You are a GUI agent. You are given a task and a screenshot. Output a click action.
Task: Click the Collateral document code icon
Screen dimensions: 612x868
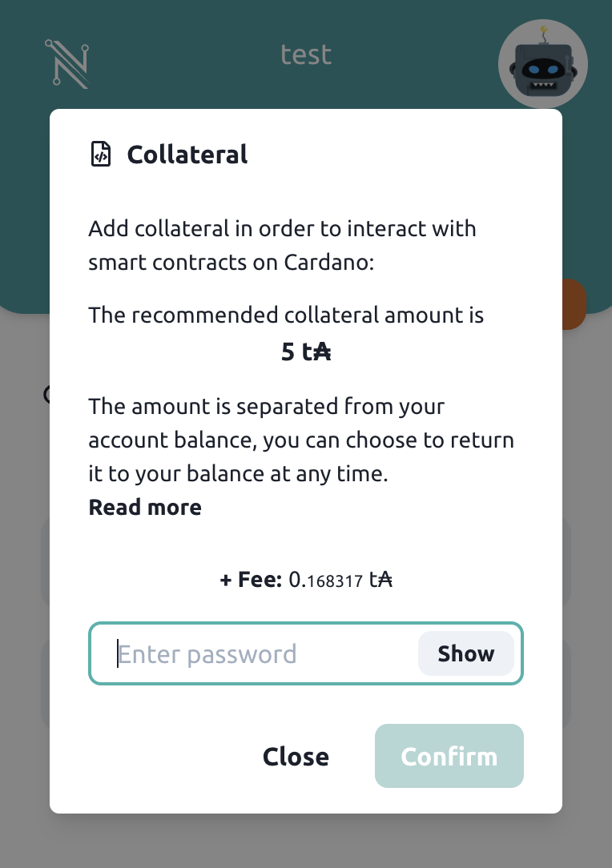100,154
